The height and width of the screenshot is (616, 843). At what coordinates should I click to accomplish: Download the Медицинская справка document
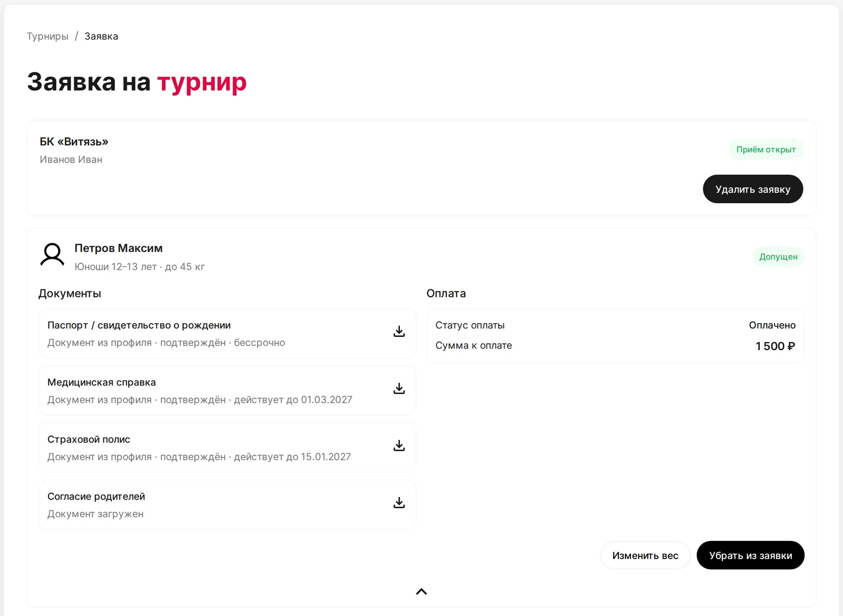399,389
